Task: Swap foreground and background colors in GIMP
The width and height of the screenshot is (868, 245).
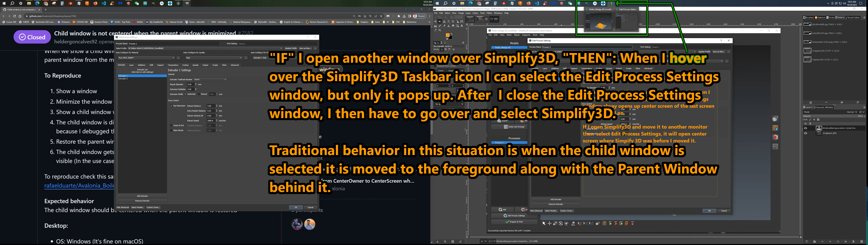Action: point(452,34)
